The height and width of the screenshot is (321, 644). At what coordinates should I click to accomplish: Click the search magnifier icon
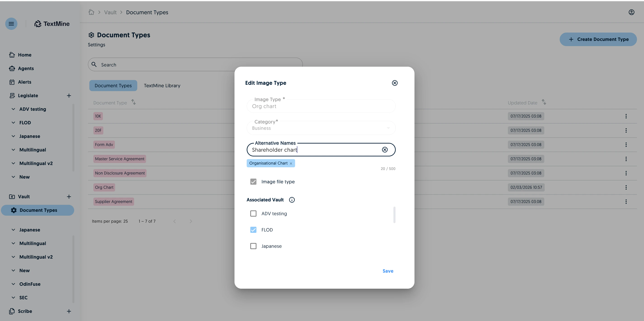point(94,64)
